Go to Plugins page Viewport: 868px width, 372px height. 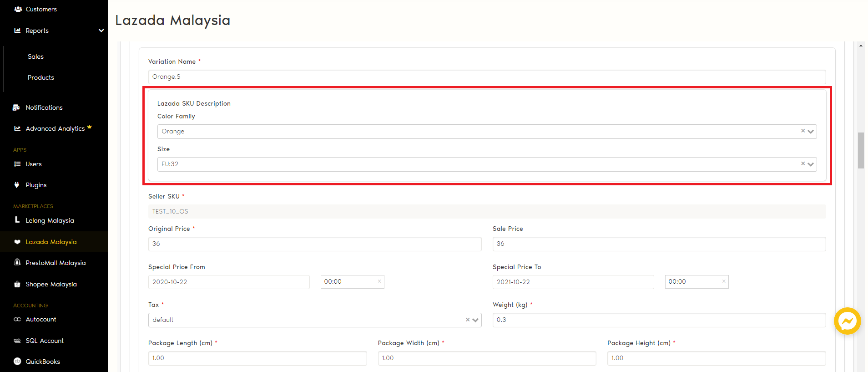point(36,185)
